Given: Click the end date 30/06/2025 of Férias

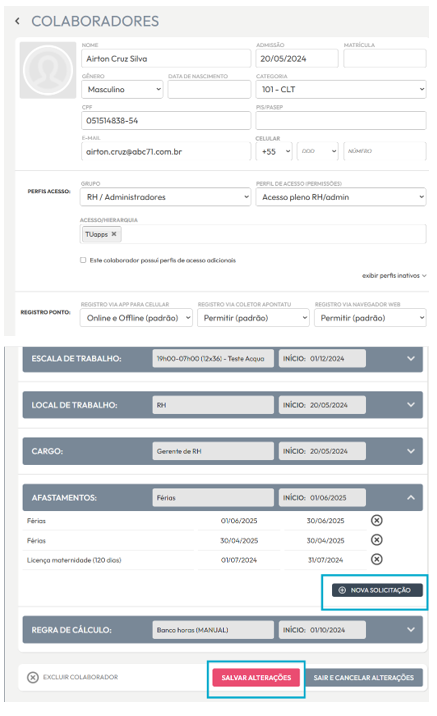Looking at the screenshot, I should tap(325, 521).
